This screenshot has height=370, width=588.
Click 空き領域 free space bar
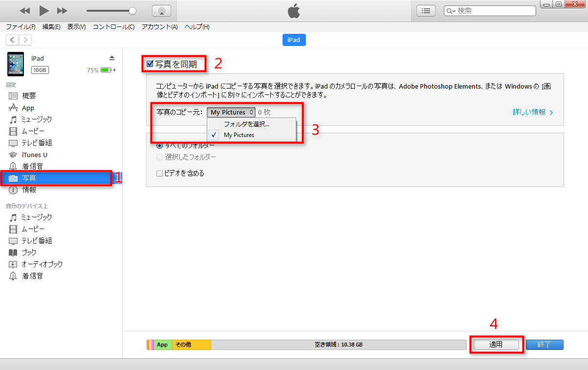[338, 345]
